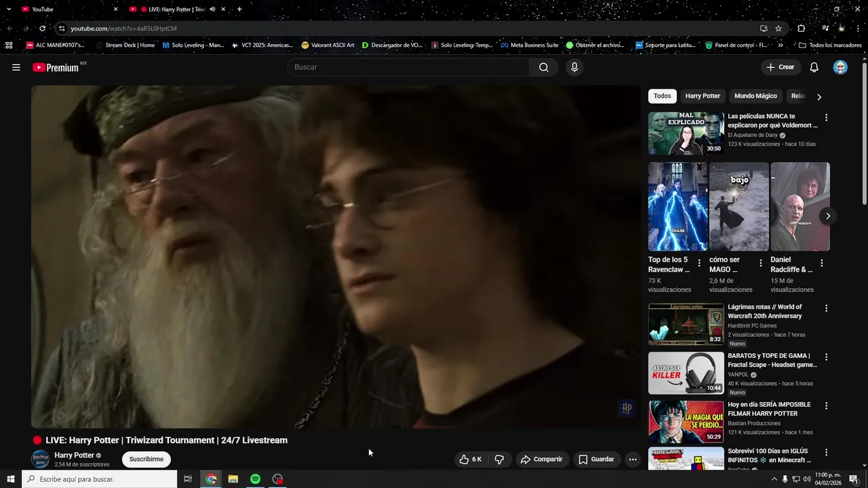Image resolution: width=868 pixels, height=488 pixels.
Task: Open the system volume control in tray
Action: tap(807, 479)
